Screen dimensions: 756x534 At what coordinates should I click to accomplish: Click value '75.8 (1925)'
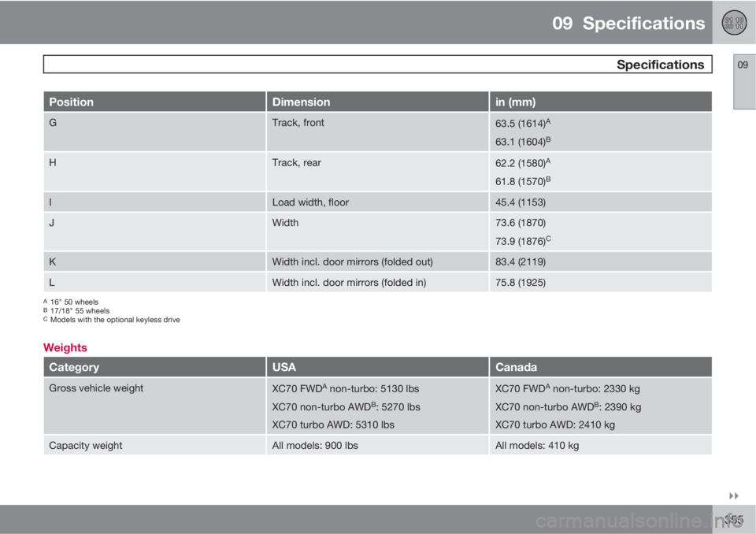[521, 282]
